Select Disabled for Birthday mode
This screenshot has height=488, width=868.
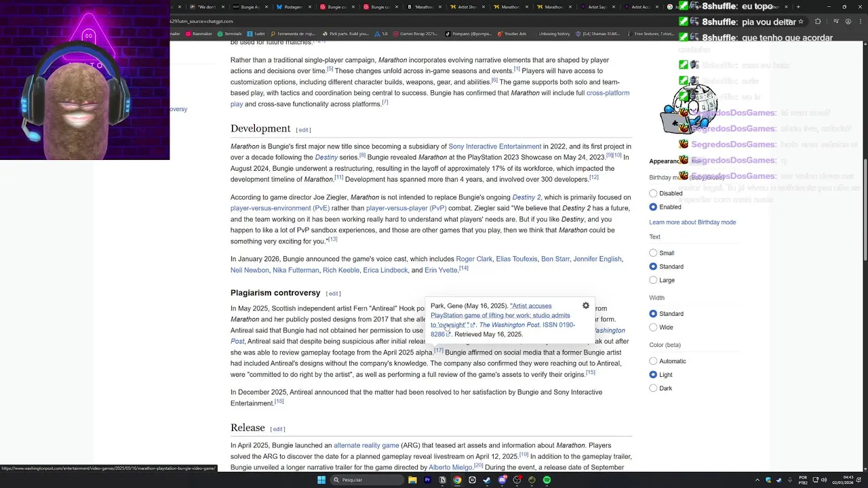[x=653, y=193]
